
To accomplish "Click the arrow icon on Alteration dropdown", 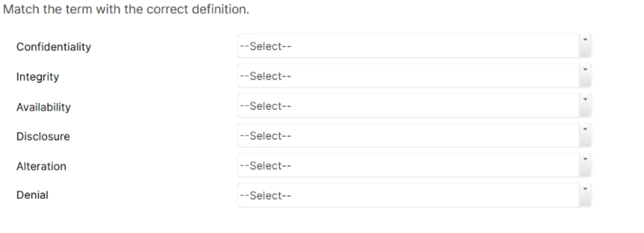I will [x=585, y=160].
